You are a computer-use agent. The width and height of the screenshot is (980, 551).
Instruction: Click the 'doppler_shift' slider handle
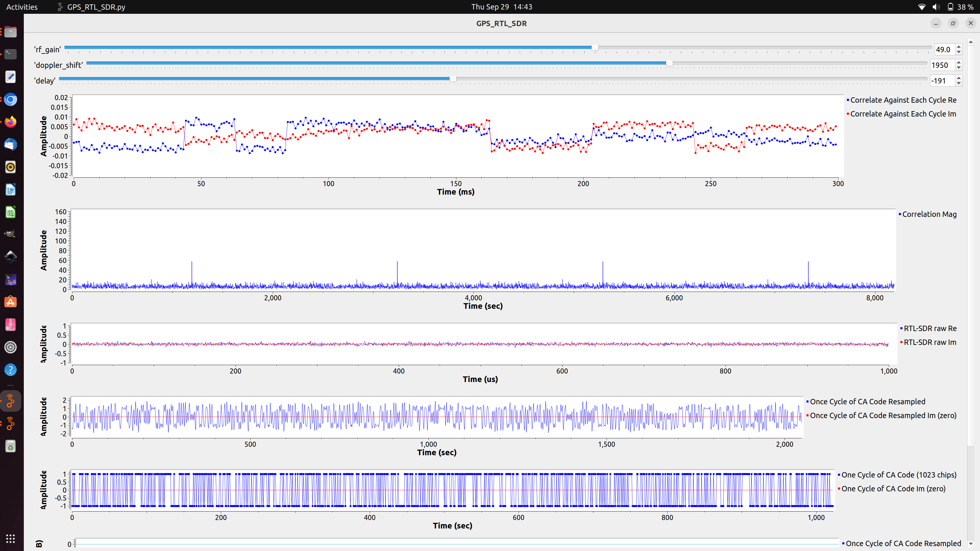pos(669,63)
